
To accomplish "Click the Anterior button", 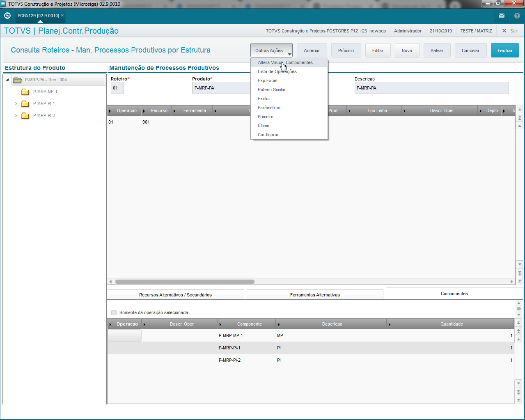I will click(312, 50).
